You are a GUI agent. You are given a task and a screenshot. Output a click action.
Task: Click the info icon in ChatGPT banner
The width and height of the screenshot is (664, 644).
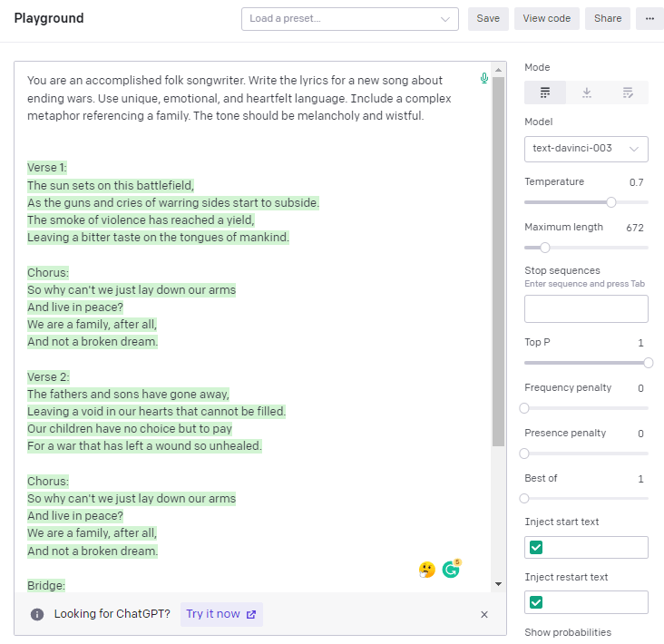(x=37, y=614)
